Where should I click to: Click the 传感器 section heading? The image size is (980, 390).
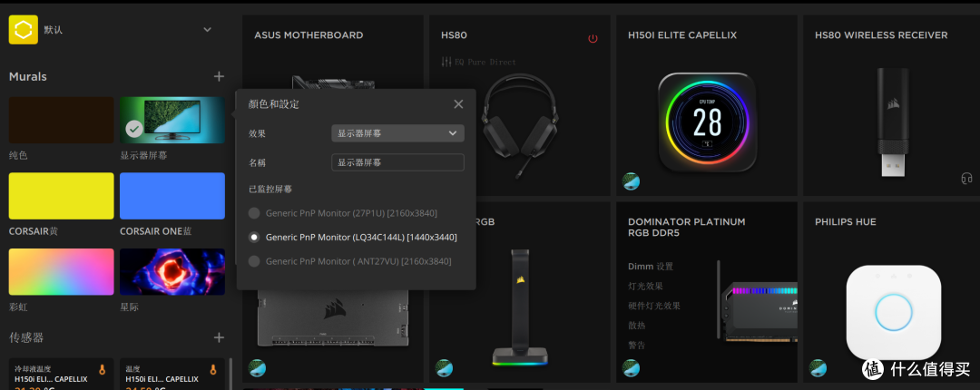coord(26,337)
